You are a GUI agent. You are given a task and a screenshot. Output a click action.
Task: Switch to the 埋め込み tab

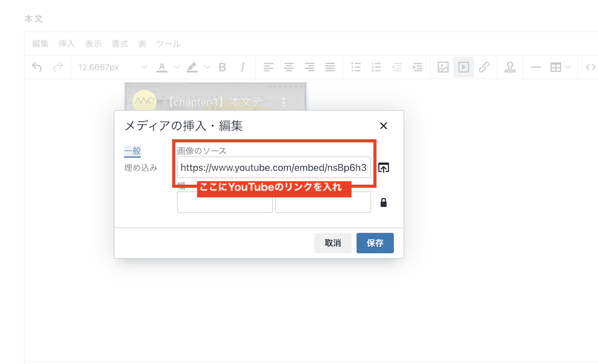(141, 167)
